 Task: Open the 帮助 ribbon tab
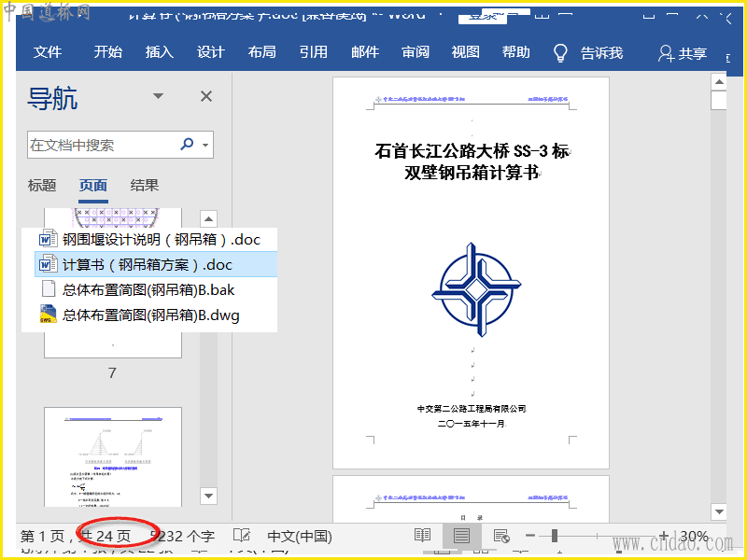(x=516, y=52)
